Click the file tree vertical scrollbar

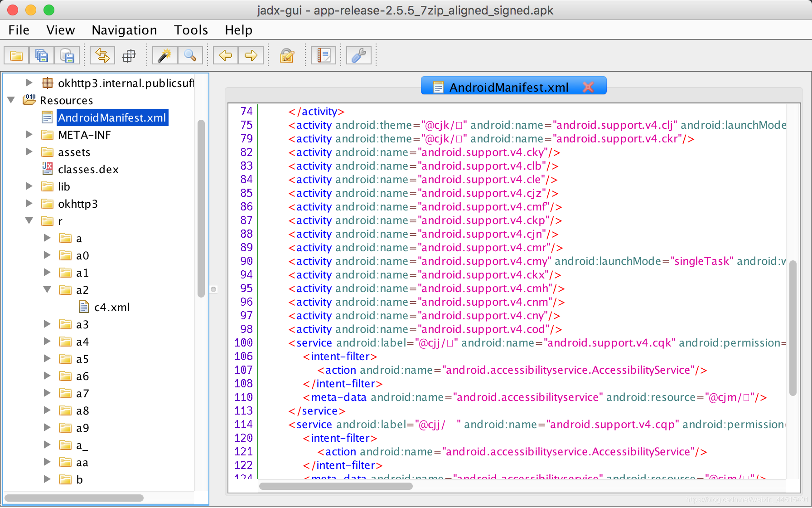click(201, 209)
